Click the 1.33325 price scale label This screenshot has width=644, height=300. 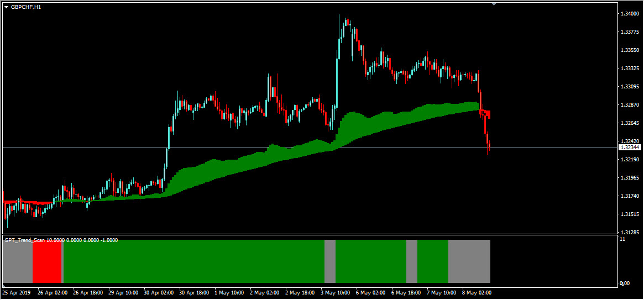[630, 68]
